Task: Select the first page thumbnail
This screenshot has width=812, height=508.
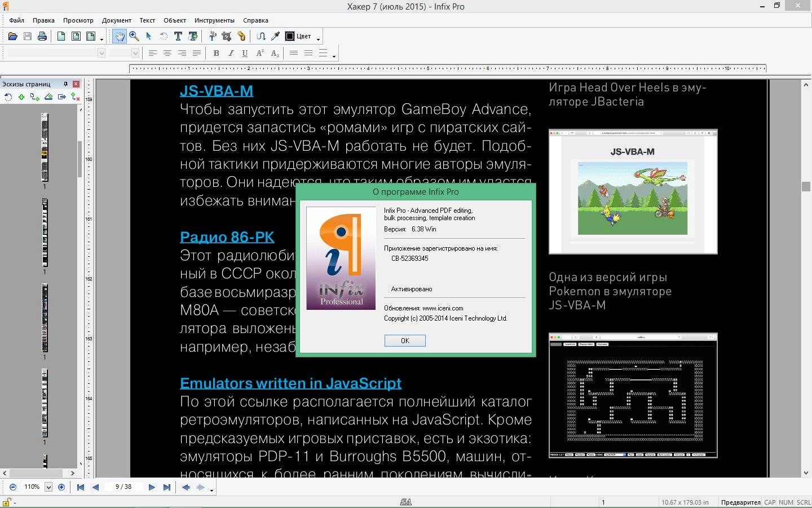Action: pyautogui.click(x=45, y=147)
